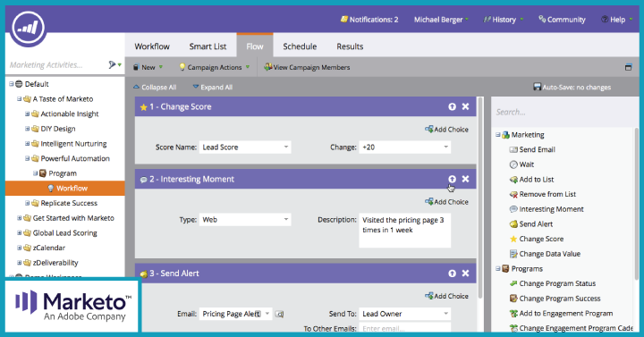
Task: Collapse A Taste of Marketo folder
Action: (20, 99)
